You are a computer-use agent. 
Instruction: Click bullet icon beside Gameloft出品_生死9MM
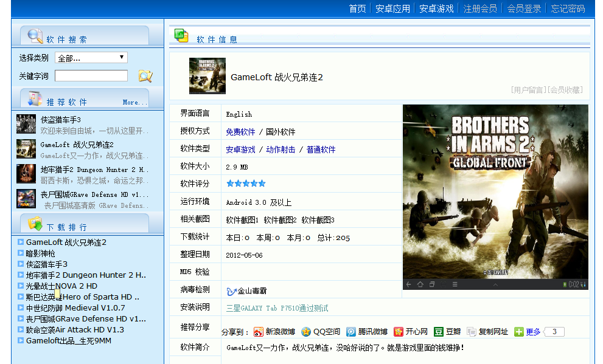(21, 340)
